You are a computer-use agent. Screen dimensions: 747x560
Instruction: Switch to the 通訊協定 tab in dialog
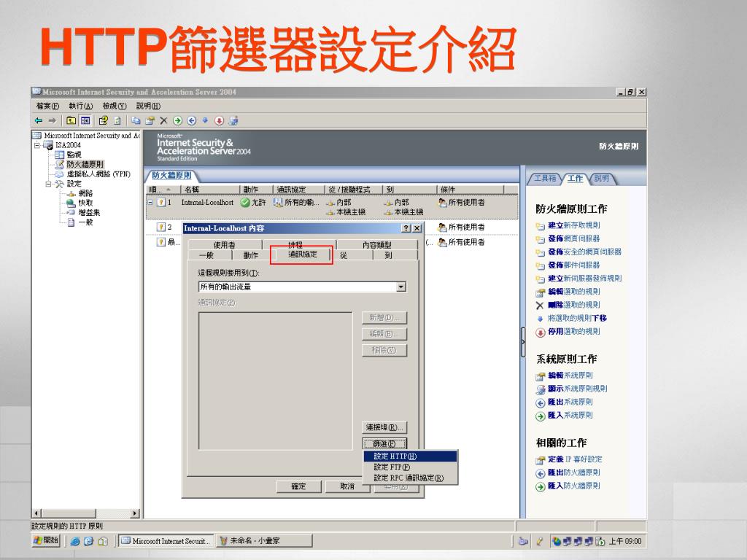pos(303,254)
